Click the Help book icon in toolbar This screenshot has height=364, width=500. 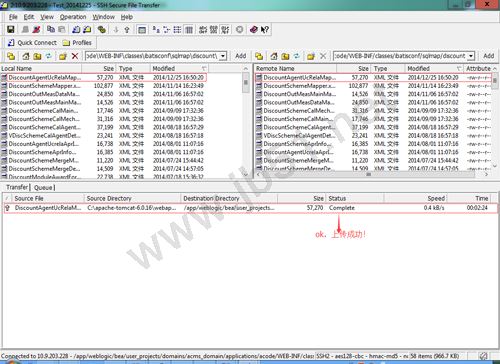coord(254,30)
